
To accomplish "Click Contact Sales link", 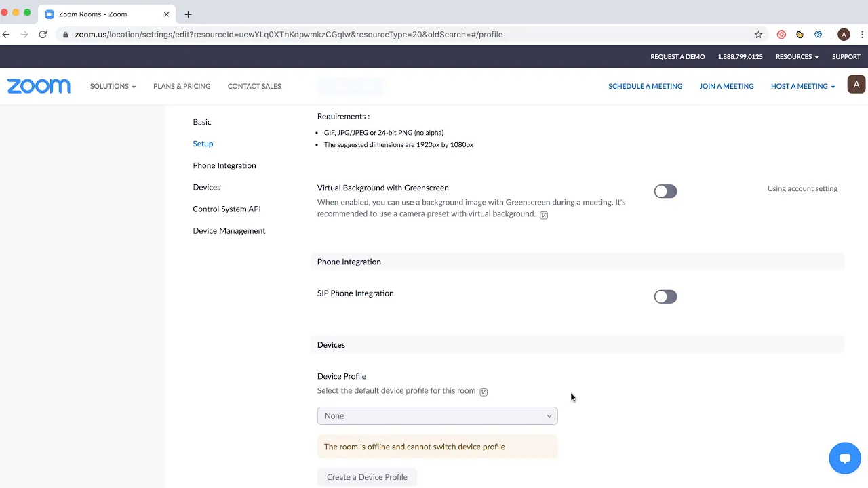I will pos(254,86).
